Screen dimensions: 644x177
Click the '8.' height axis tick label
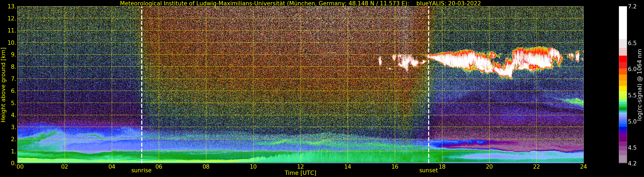(14, 67)
